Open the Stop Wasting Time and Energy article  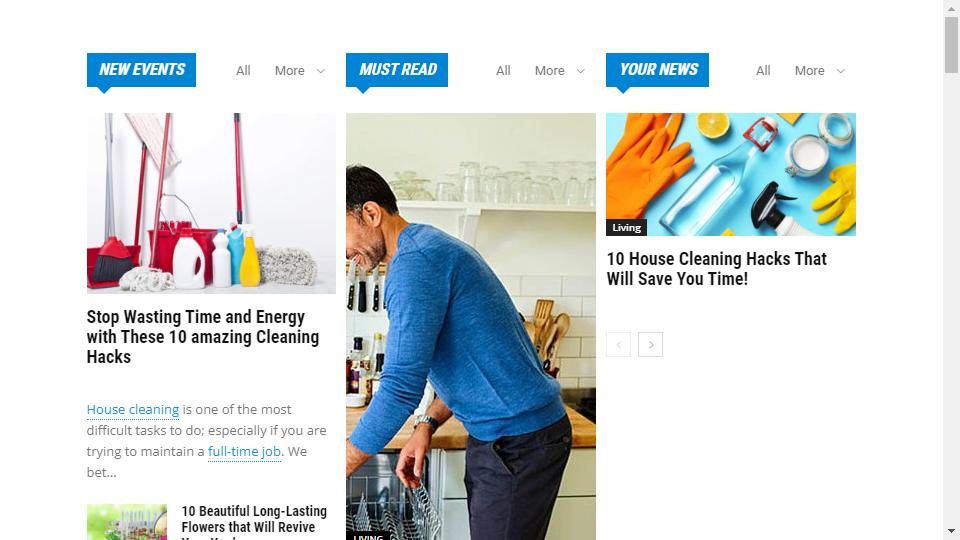203,337
